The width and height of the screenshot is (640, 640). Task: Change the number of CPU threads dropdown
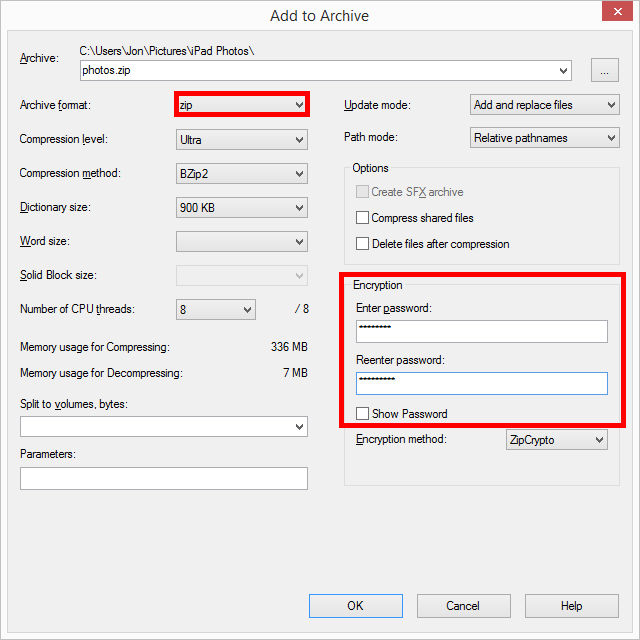tap(216, 310)
